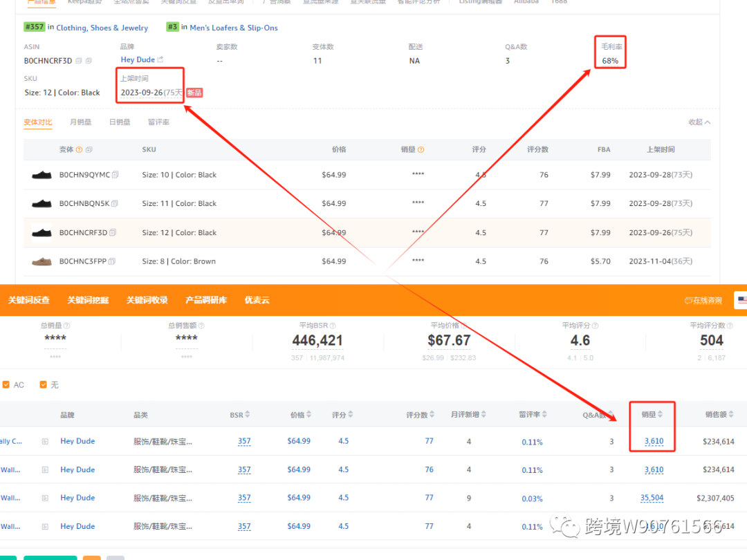Viewport: 747px width, 560px height.
Task: Copy variant ASIN B0CHNC3FPP
Action: [111, 261]
